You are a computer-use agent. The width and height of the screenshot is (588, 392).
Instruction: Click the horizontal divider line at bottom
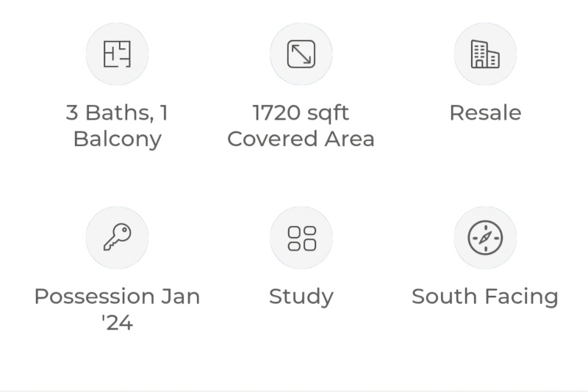point(294,390)
